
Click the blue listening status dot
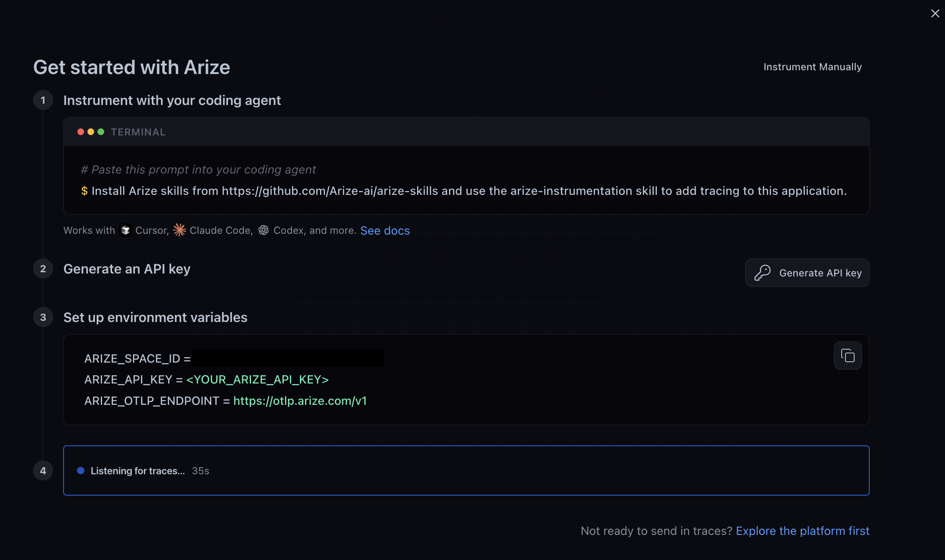[x=81, y=471]
